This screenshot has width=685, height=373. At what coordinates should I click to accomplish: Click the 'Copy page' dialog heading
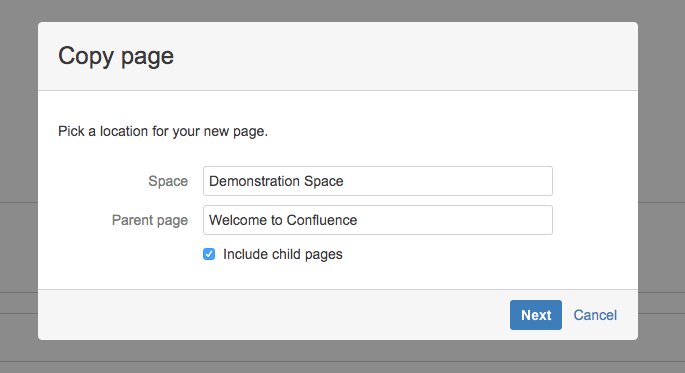click(116, 56)
